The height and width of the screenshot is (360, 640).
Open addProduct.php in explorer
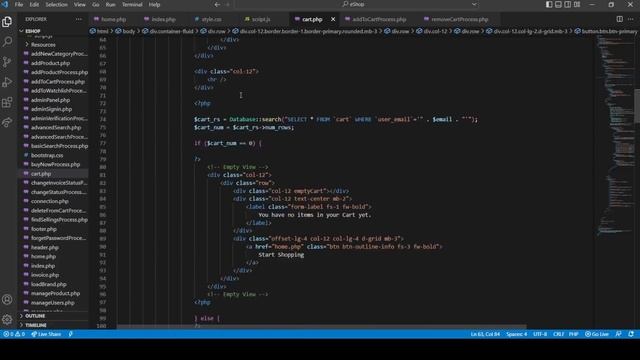pos(50,63)
